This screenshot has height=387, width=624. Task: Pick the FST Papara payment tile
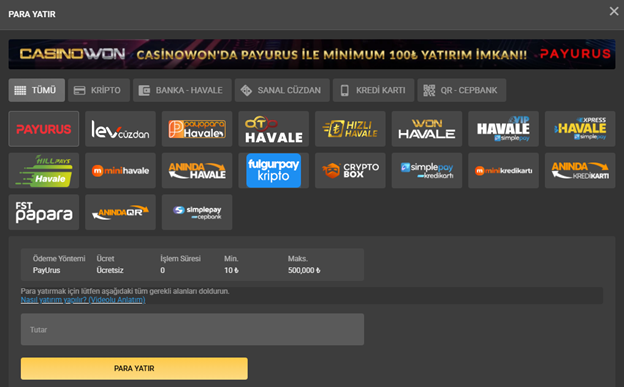44,212
